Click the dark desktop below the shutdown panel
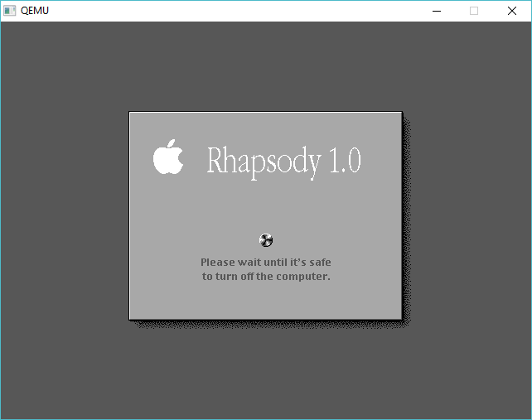The image size is (532, 420). [x=265, y=373]
